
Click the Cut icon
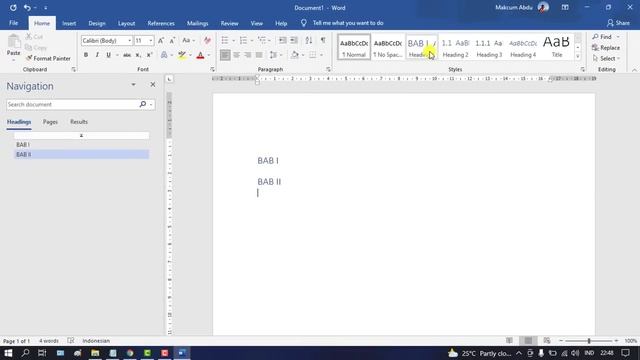click(29, 37)
